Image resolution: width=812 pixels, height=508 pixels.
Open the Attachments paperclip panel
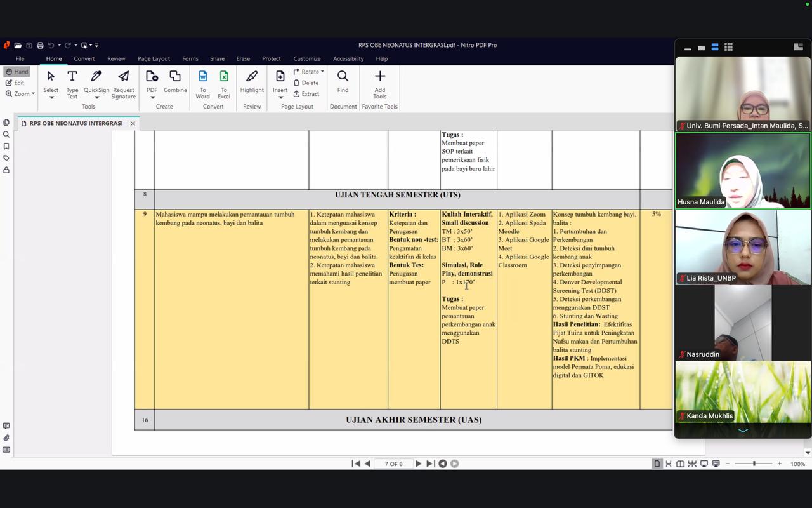click(x=6, y=438)
